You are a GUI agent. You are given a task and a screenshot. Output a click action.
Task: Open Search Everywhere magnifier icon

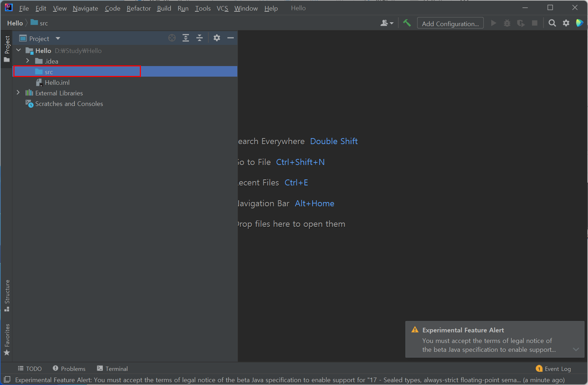(x=552, y=23)
